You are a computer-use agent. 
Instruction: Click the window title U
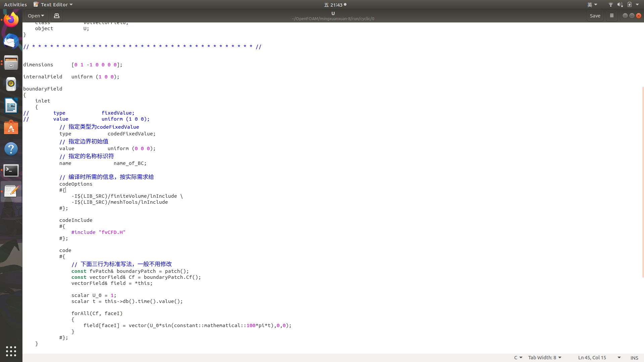pos(333,13)
